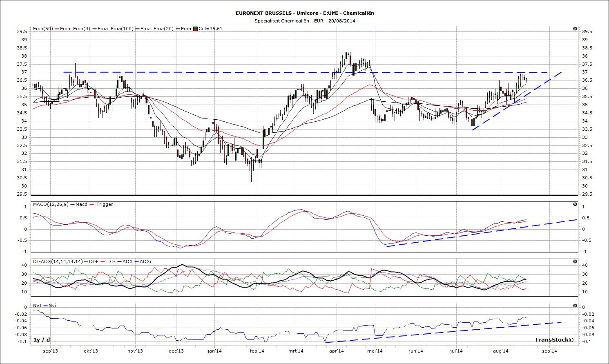Click the Nvi blue line legend entry
The width and height of the screenshot is (609, 364).
[x=49, y=306]
